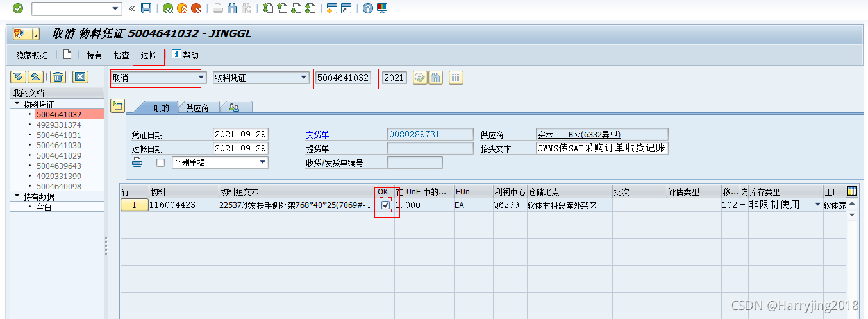Image resolution: width=868 pixels, height=319 pixels.
Task: Select document 4929331399 in the tree
Action: 58,176
